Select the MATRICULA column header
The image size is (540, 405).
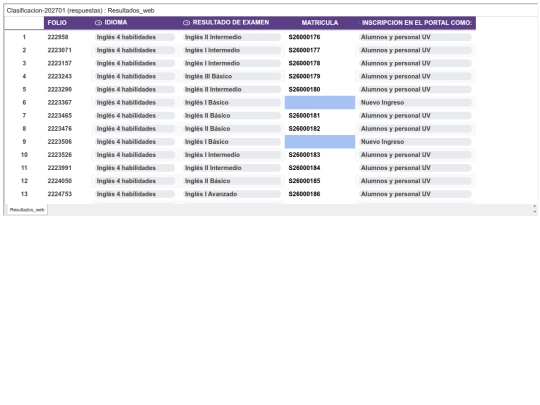[x=320, y=23]
